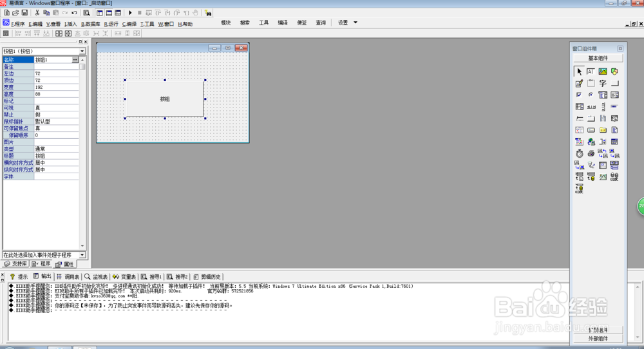Click the yellow binoculars icon in the toolbar

(x=208, y=13)
